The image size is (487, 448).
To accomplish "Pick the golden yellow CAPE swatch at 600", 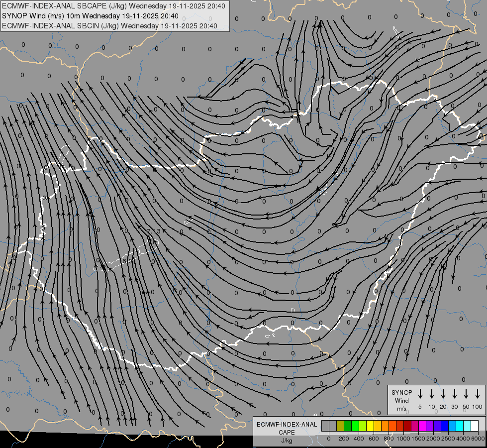I will (x=378, y=426).
